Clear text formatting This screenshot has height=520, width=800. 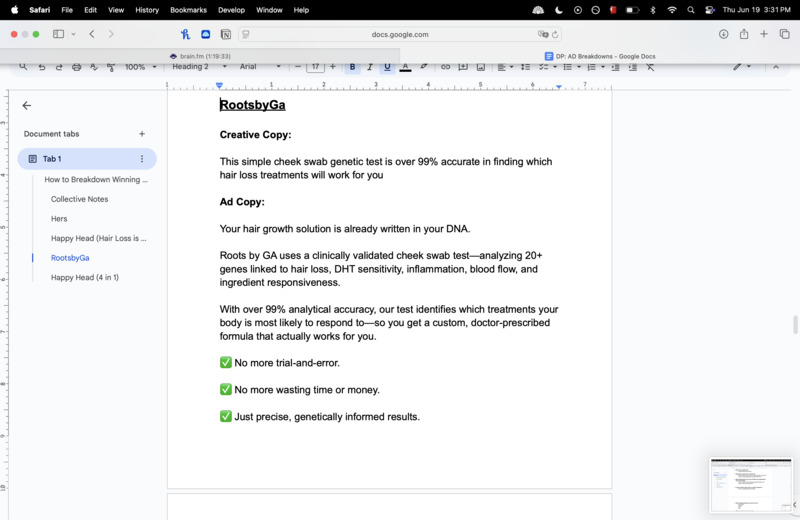pyautogui.click(x=651, y=67)
